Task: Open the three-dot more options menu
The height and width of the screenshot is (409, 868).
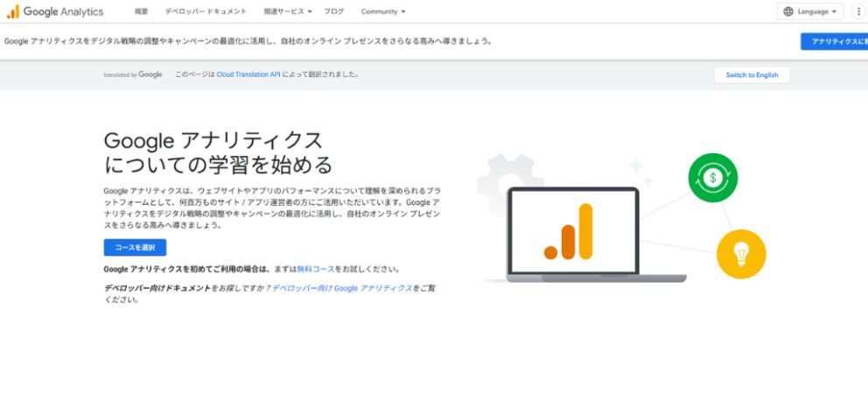Action: [858, 11]
